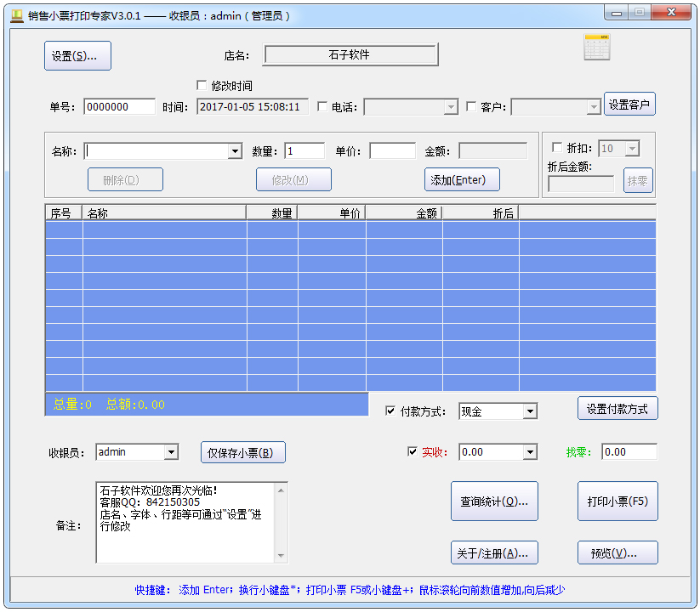Expand the 名称 product dropdown
The width and height of the screenshot is (700, 612).
coord(235,151)
